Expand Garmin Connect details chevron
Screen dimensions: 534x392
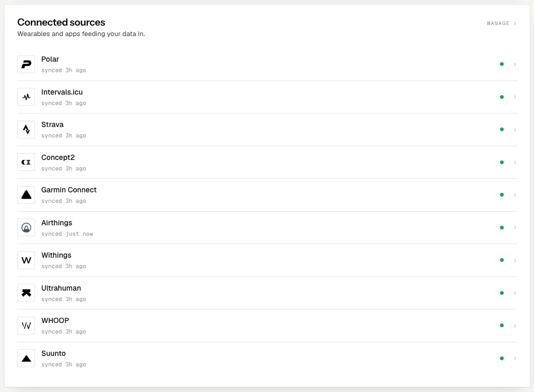point(515,195)
